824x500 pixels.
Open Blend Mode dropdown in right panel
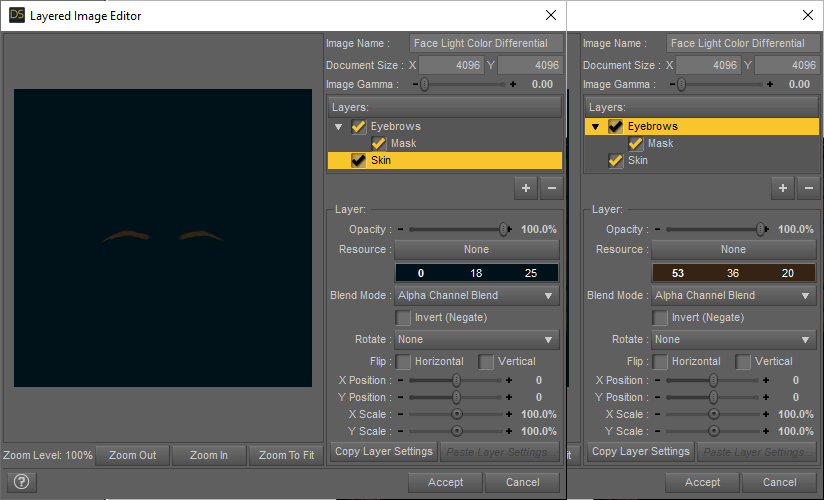[734, 295]
